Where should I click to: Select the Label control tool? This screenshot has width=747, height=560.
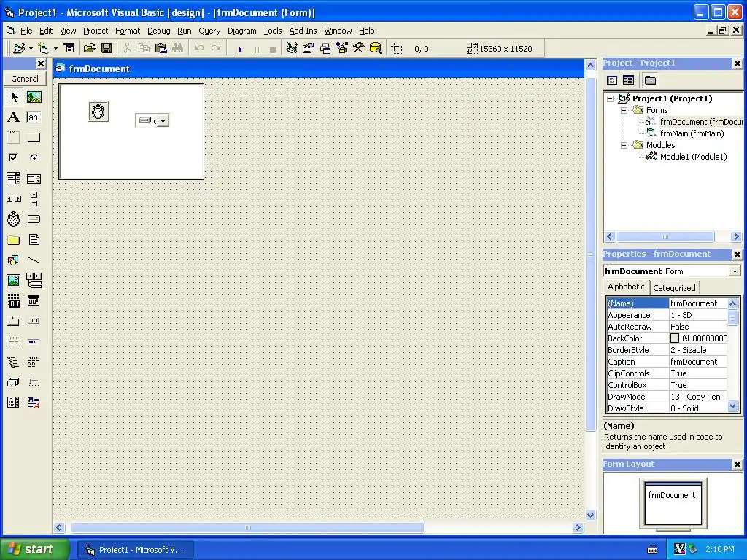tap(14, 117)
